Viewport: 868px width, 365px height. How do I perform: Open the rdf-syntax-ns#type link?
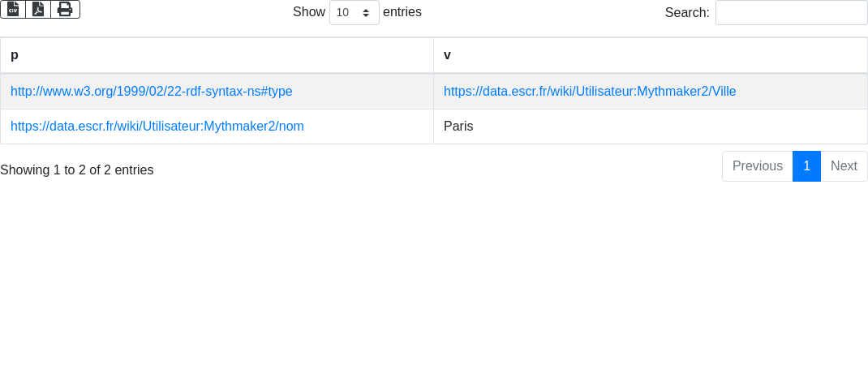tap(152, 92)
